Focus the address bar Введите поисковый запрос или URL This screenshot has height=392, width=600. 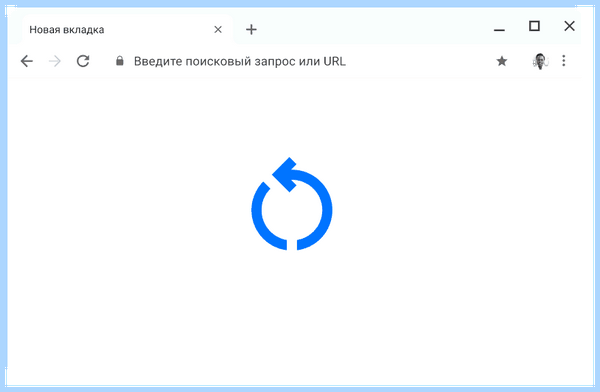(x=240, y=61)
